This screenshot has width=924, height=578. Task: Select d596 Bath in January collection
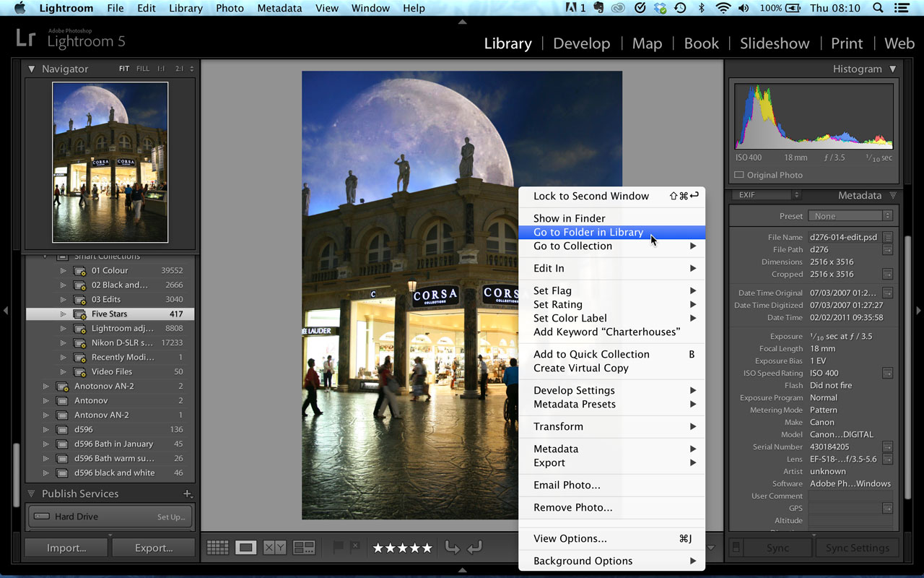110,444
